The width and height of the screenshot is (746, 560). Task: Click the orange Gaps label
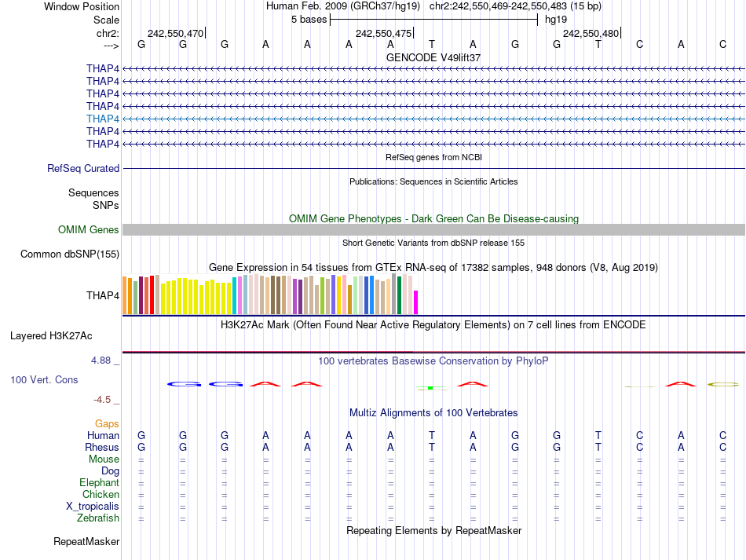[x=107, y=423]
